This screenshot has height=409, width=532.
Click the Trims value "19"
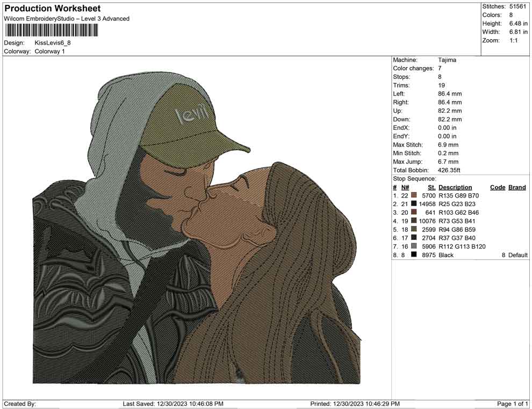coord(441,85)
